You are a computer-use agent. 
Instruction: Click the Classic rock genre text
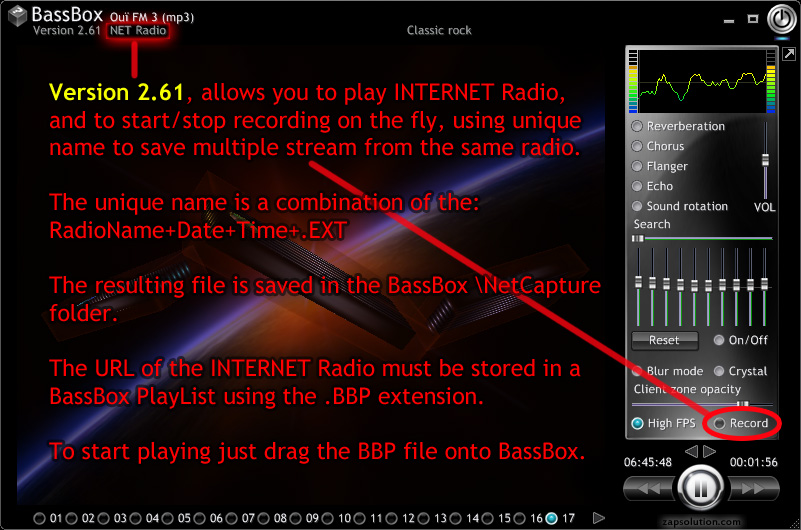pyautogui.click(x=439, y=30)
